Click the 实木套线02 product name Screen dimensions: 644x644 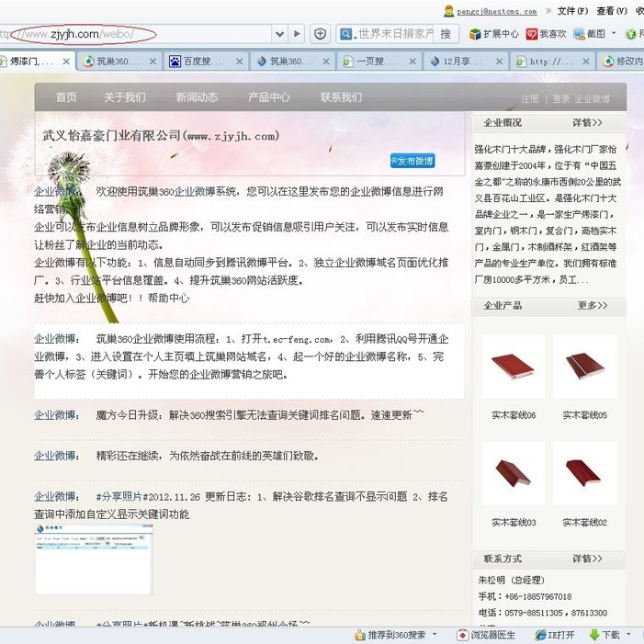coord(585,523)
